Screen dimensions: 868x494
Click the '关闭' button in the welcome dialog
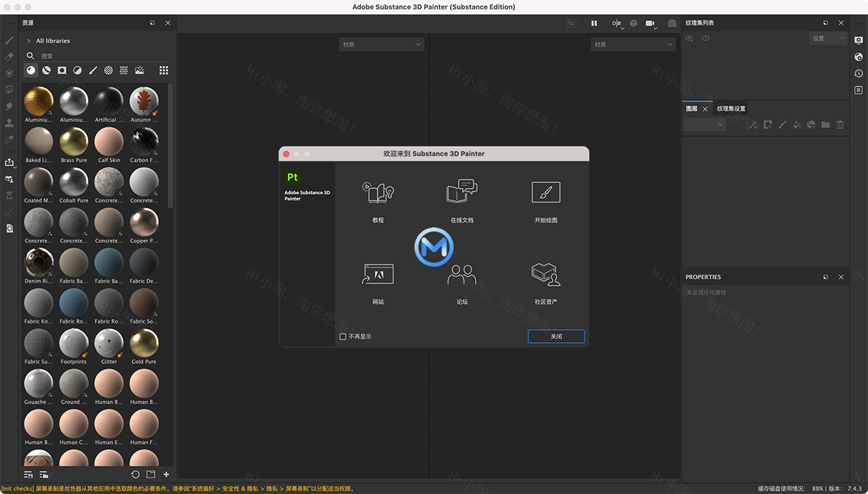(556, 336)
